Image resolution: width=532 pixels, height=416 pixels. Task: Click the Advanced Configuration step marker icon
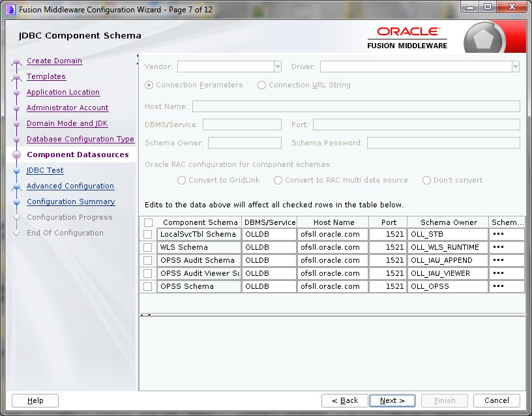[17, 186]
